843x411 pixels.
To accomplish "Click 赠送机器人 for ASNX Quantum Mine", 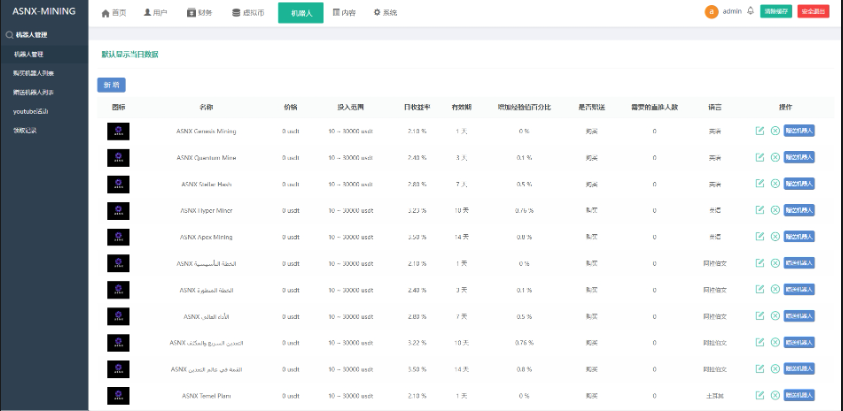I will click(x=799, y=157).
